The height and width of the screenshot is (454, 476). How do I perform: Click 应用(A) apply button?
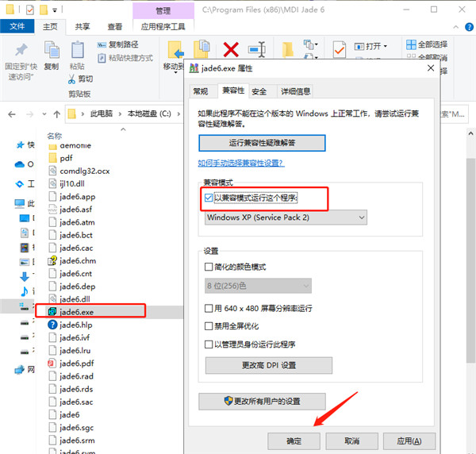(409, 441)
